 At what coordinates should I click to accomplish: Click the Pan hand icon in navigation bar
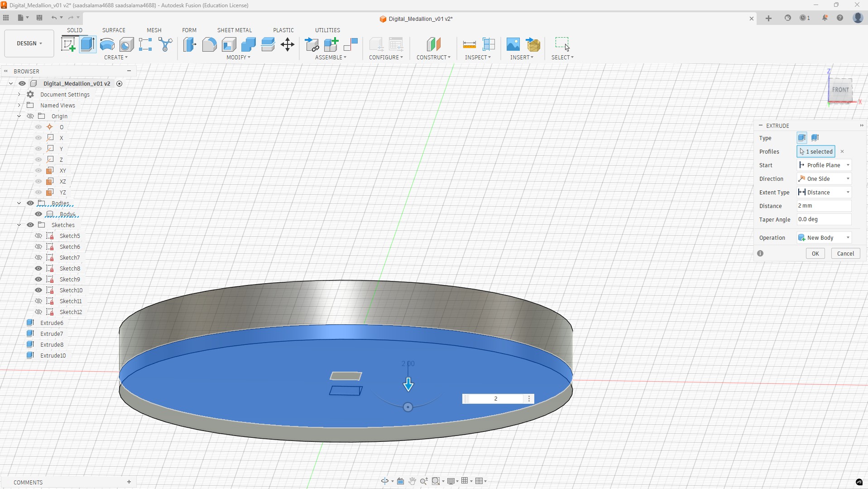pos(412,481)
